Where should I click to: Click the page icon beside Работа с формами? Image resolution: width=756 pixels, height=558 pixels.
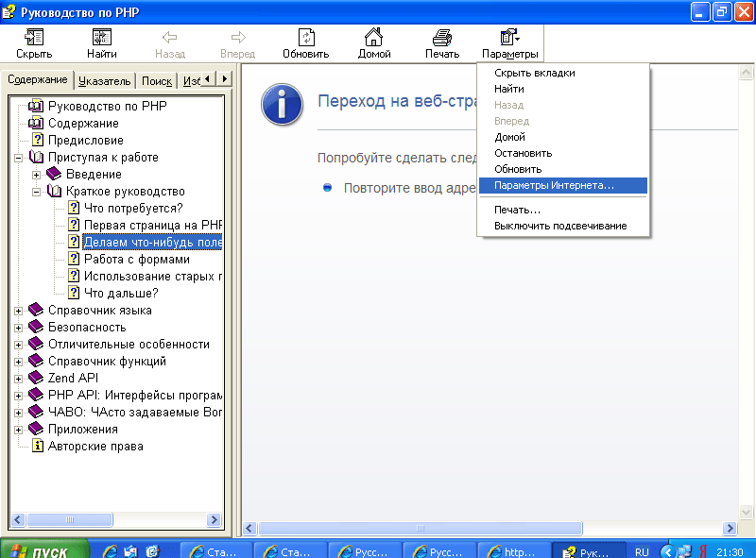(74, 259)
